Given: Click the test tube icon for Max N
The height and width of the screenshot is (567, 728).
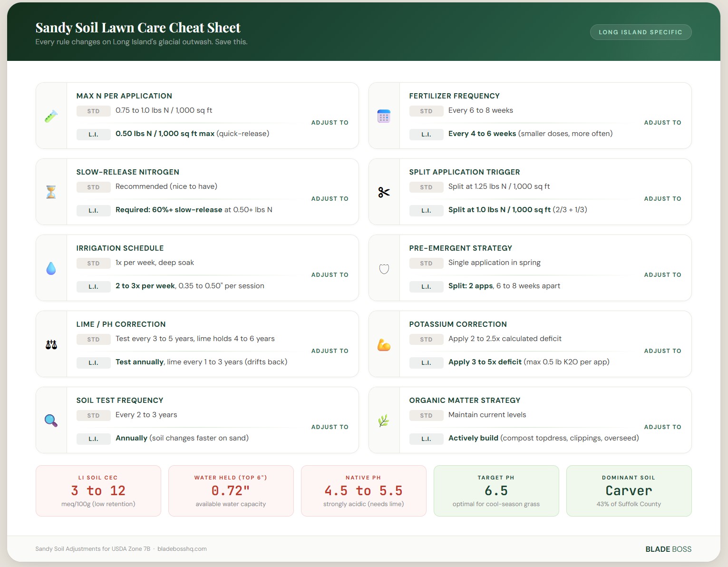Looking at the screenshot, I should (51, 115).
